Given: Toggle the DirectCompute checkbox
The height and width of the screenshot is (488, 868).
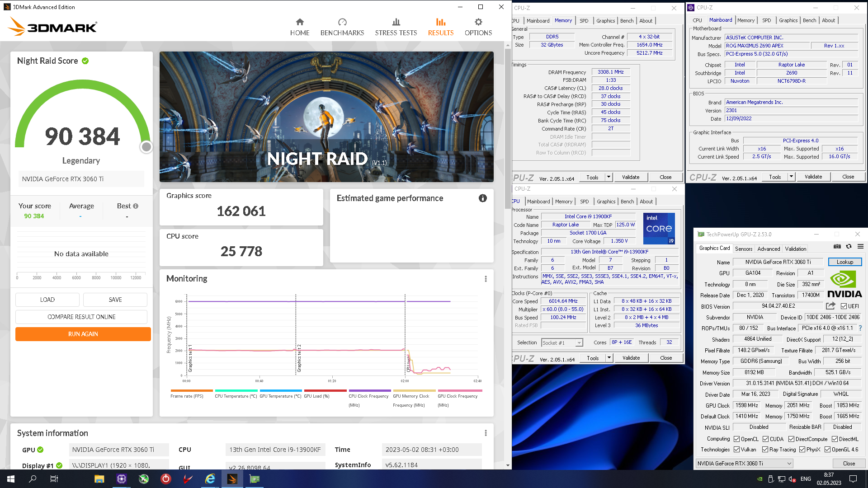Looking at the screenshot, I should (x=791, y=439).
